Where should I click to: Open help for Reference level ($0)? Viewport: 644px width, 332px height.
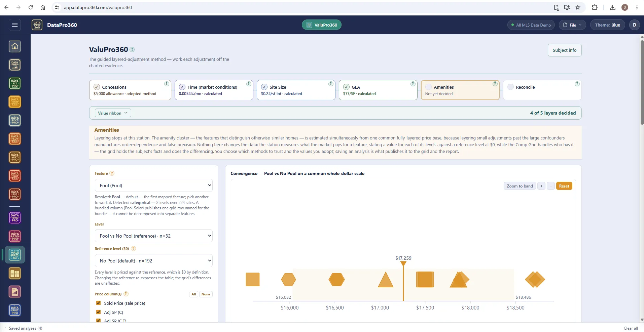tap(133, 249)
